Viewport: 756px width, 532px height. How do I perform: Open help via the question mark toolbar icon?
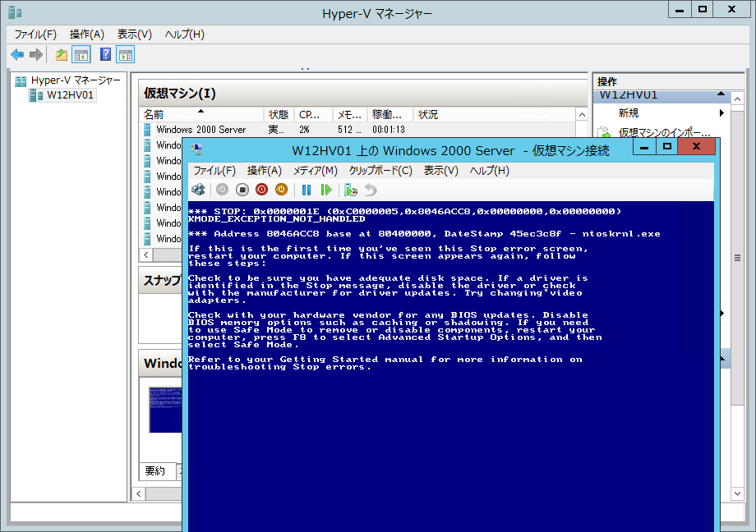(105, 54)
